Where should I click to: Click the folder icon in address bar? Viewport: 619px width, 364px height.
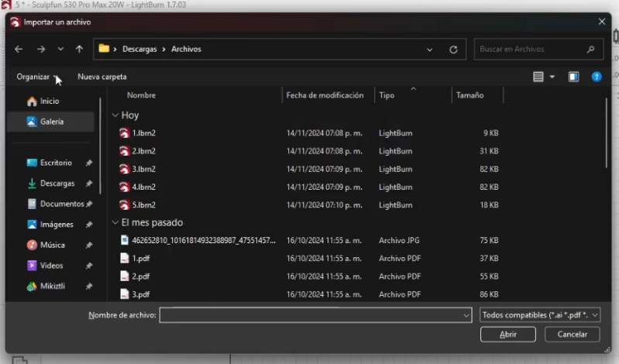[104, 49]
